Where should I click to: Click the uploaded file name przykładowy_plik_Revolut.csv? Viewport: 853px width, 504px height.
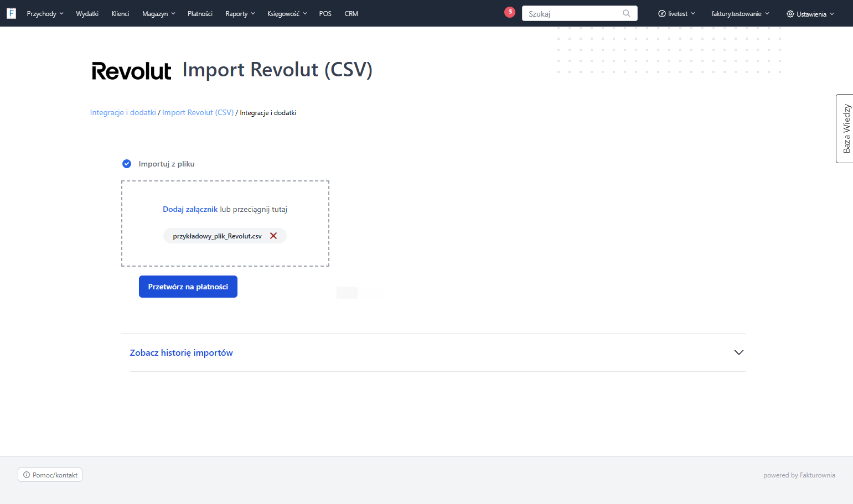217,236
